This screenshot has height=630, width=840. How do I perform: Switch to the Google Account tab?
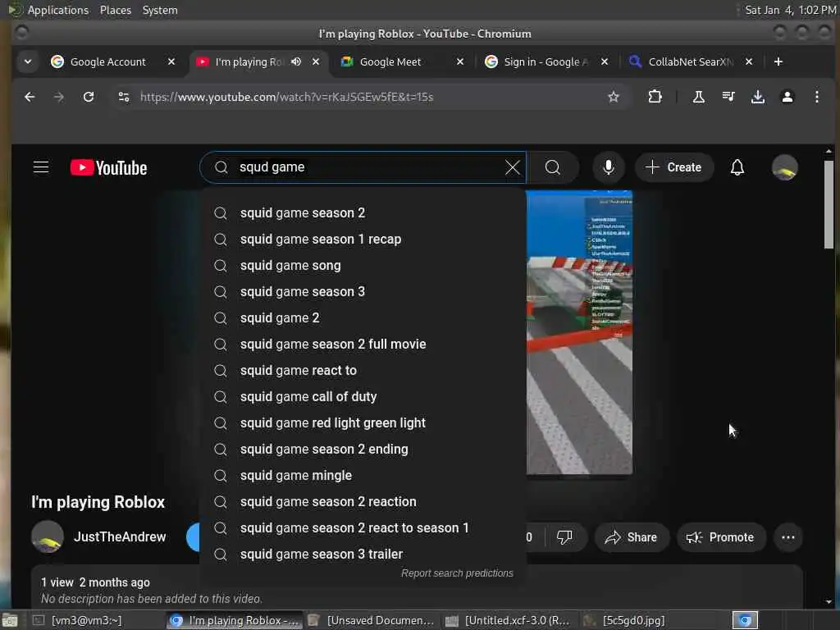pos(107,62)
